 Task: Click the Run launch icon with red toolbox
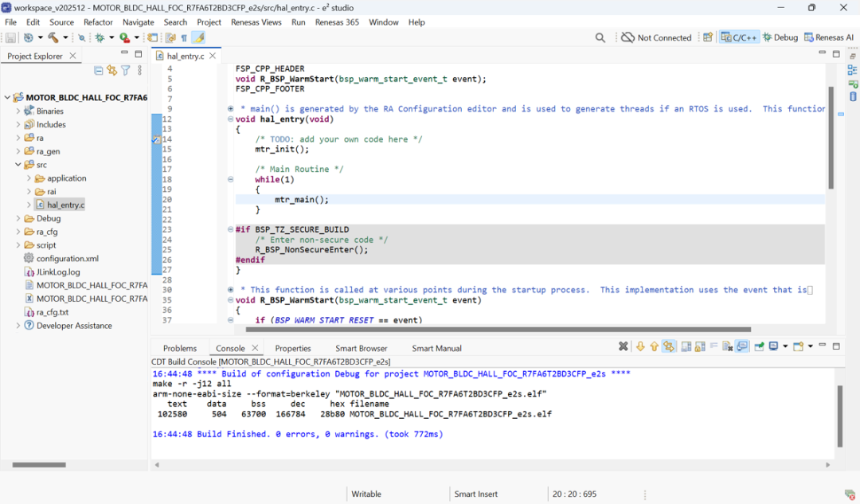coord(125,38)
